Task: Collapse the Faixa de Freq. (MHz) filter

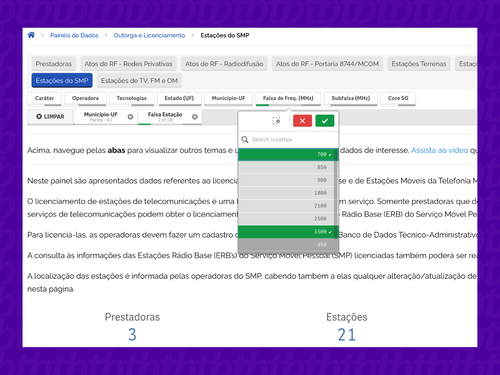Action: (x=288, y=99)
